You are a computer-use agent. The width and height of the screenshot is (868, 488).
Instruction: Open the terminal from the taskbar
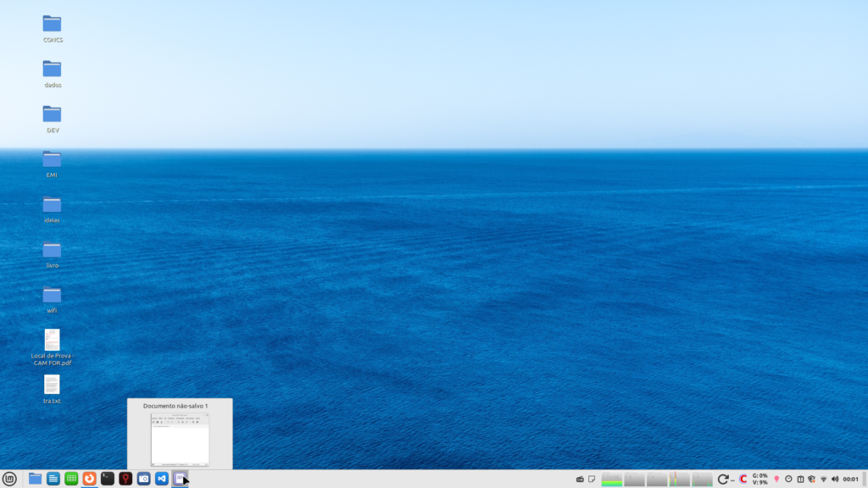pyautogui.click(x=108, y=479)
